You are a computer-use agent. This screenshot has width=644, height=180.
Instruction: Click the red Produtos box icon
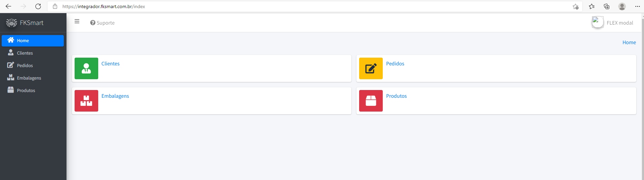[x=371, y=101]
